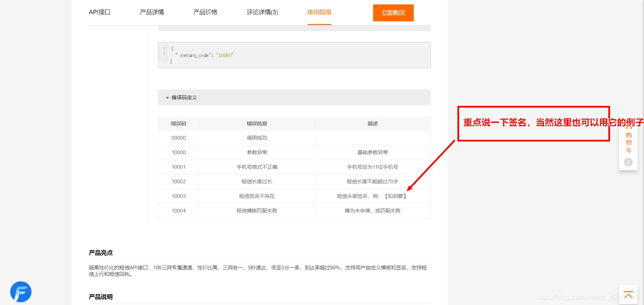The width and height of the screenshot is (644, 305).
Task: Click the 手机号格式不正确 cell
Action: (257, 167)
